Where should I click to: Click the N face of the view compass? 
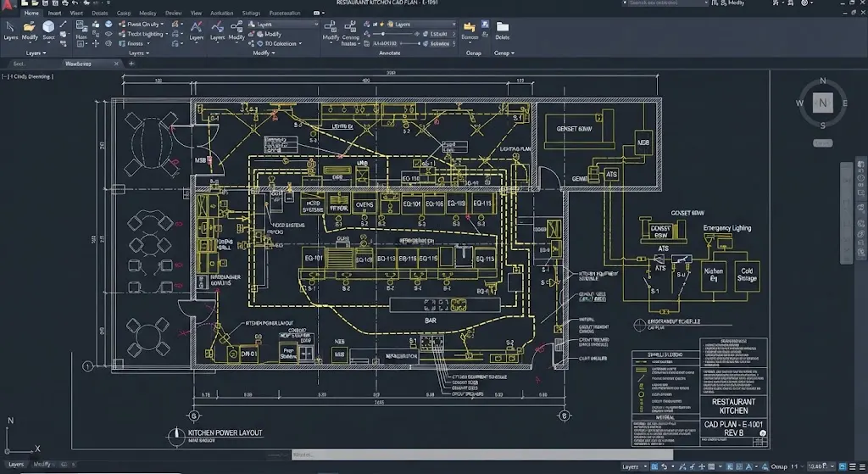point(822,103)
